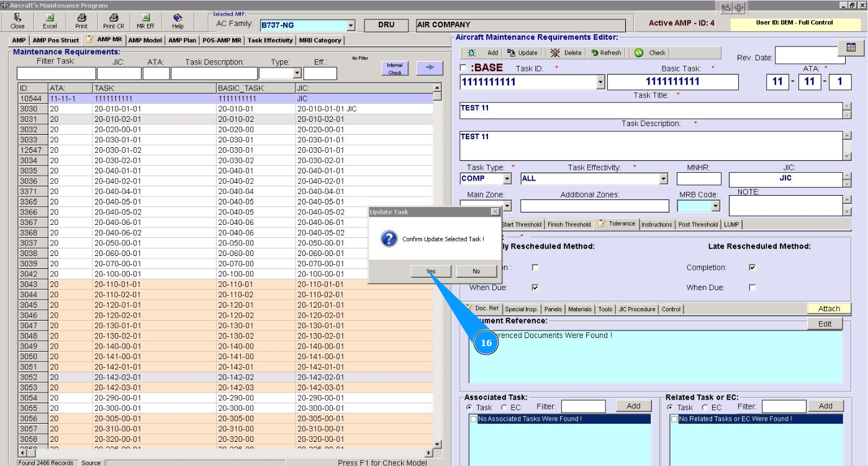
Task: Expand the Task Effectivity ALL dropdown
Action: pyautogui.click(x=663, y=179)
